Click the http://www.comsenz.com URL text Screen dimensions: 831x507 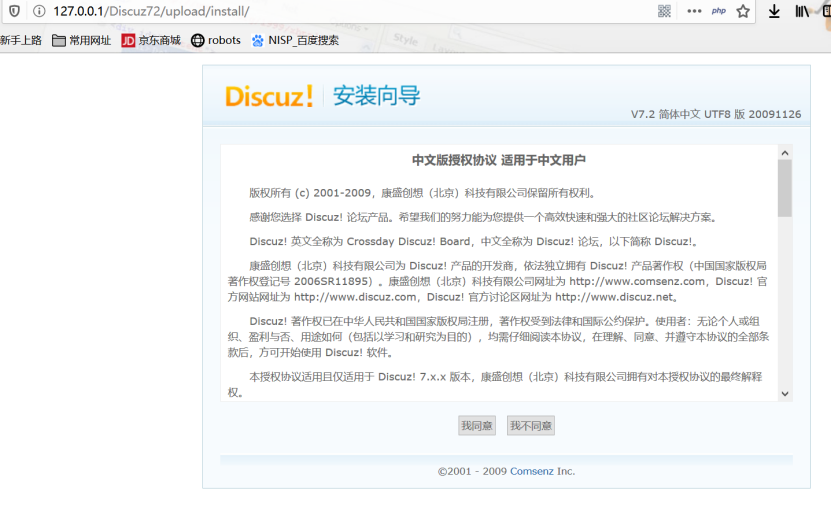tap(637, 281)
